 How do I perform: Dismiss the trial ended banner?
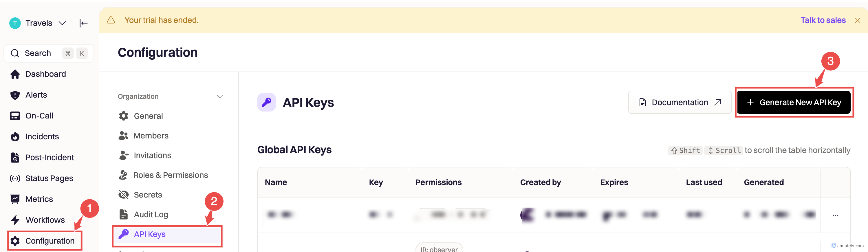[x=857, y=21]
